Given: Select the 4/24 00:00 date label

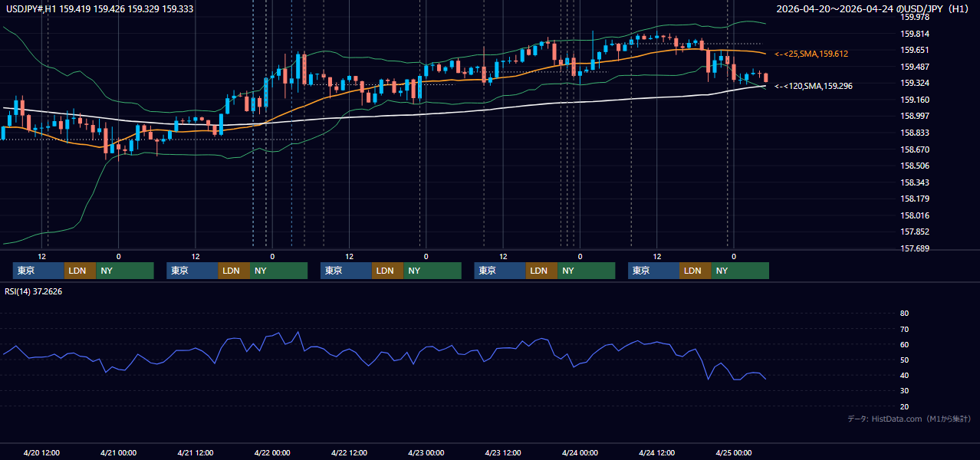Looking at the screenshot, I should click(x=580, y=452).
